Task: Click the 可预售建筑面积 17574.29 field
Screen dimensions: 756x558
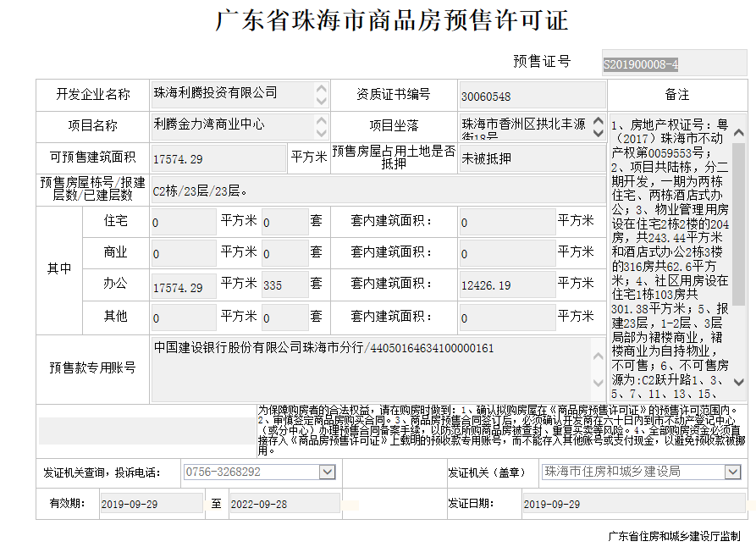Action: (218, 158)
